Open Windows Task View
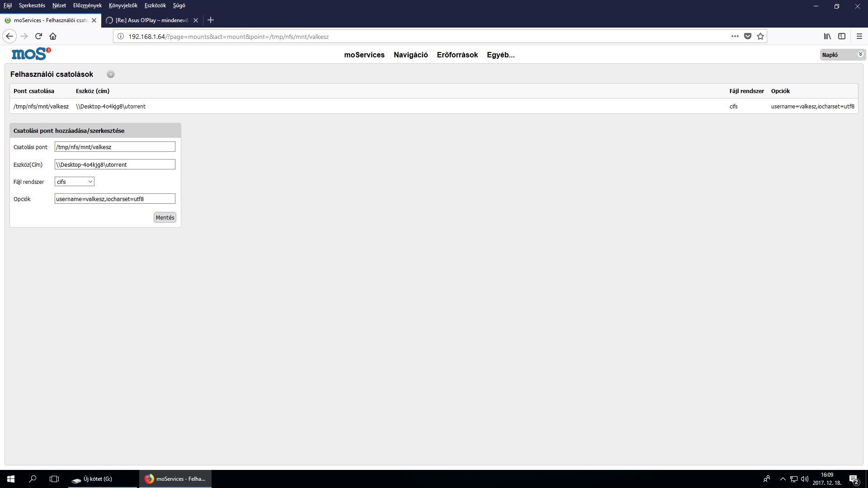The height and width of the screenshot is (488, 868). [54, 479]
